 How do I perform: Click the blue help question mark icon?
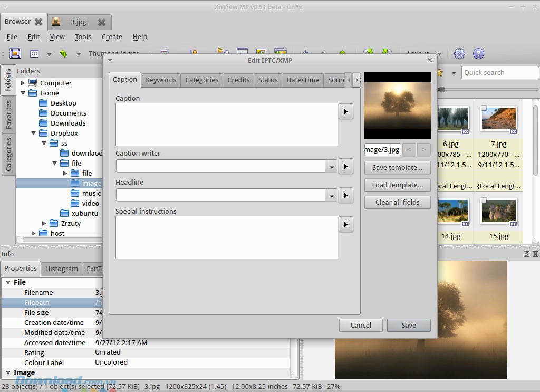point(478,53)
